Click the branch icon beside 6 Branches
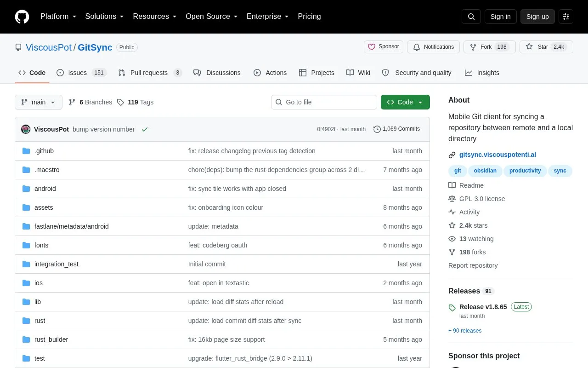 [x=72, y=102]
